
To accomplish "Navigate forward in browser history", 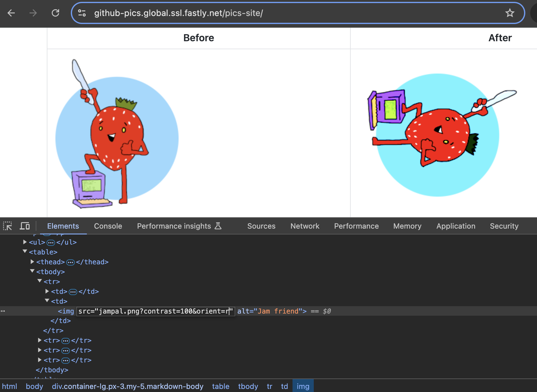I will tap(33, 13).
